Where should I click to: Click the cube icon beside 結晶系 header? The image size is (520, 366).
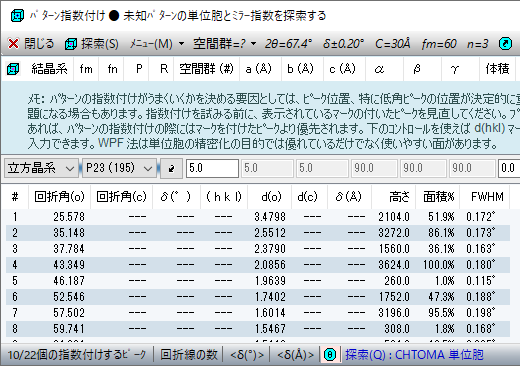(x=13, y=69)
